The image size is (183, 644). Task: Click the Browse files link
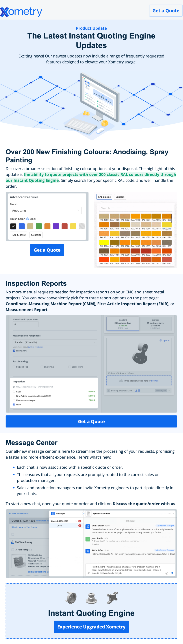(155, 381)
